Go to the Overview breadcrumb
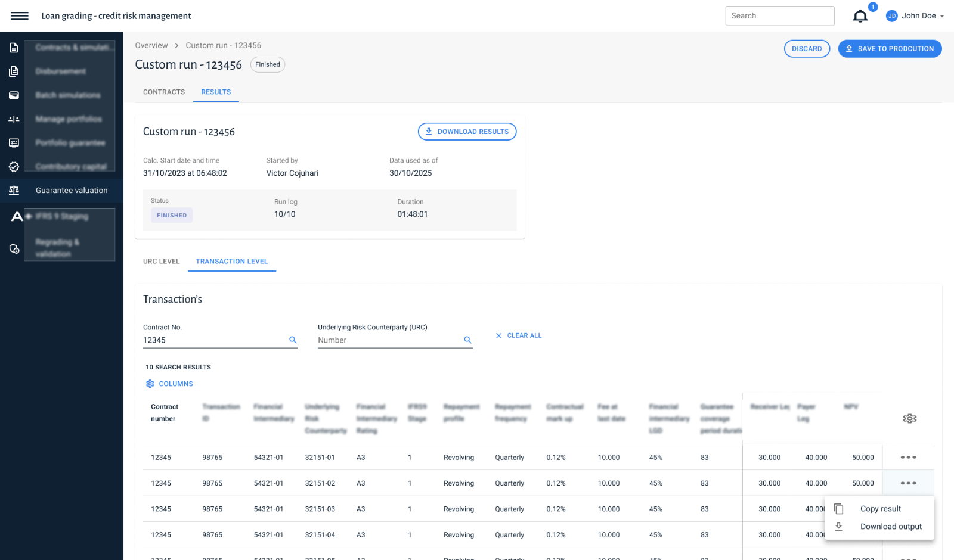 pyautogui.click(x=151, y=46)
